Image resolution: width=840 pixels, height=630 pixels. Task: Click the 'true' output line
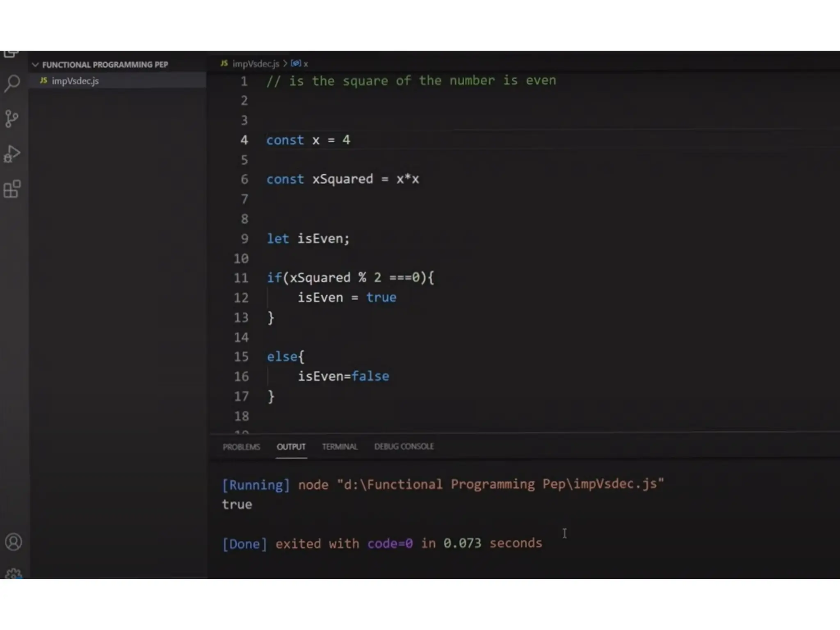coord(237,504)
